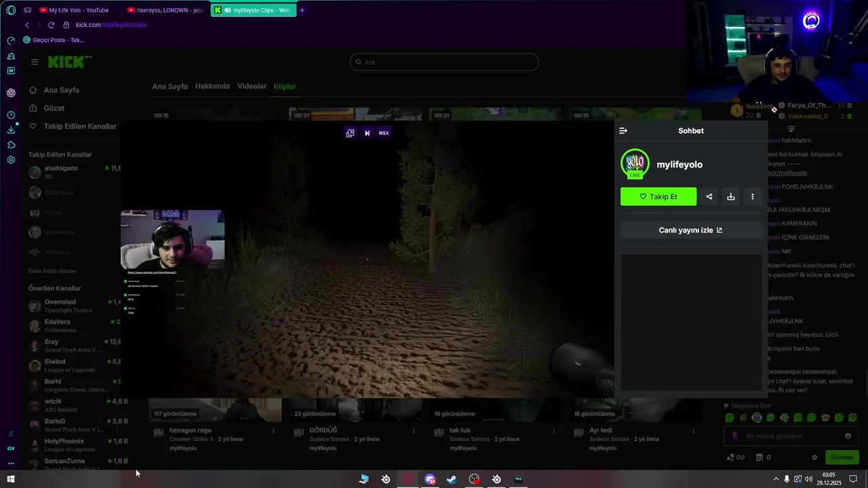Viewport: 868px width, 488px height.
Task: Open Windows notification center
Action: (x=853, y=479)
